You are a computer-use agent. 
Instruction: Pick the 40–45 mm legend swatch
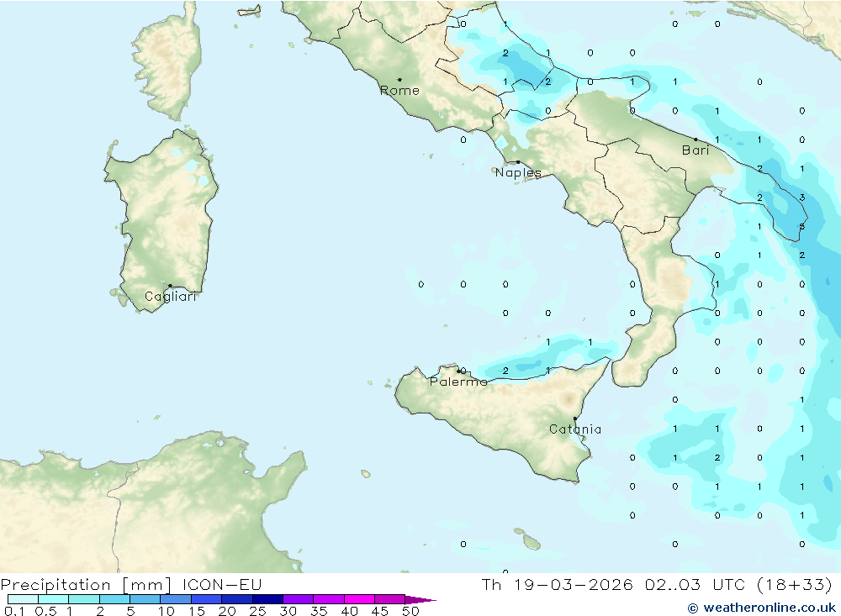pos(359,599)
